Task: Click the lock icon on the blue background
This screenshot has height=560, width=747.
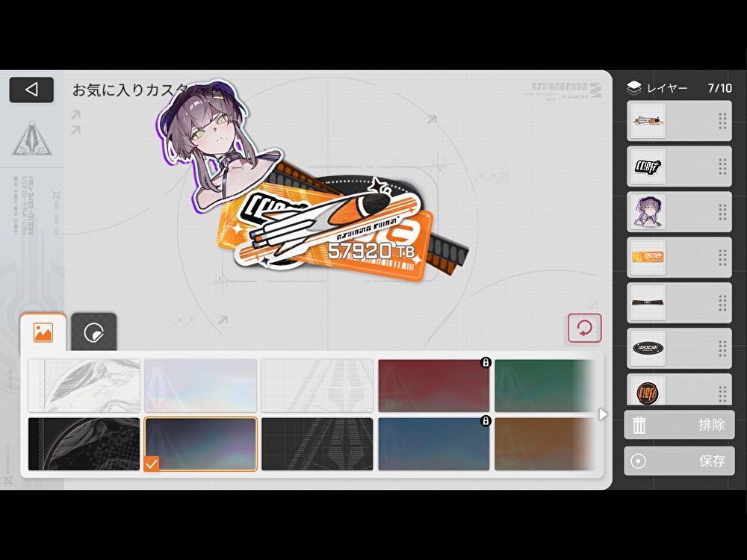Action: click(x=485, y=421)
